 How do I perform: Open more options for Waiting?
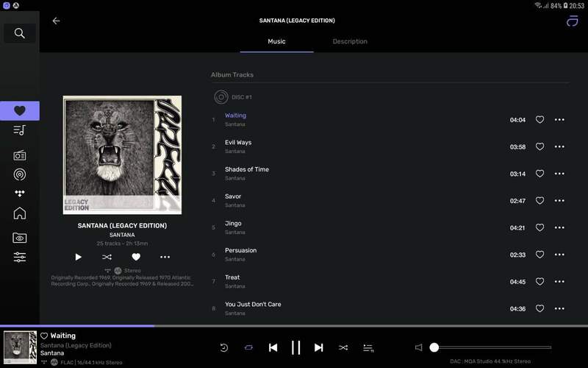coord(559,120)
